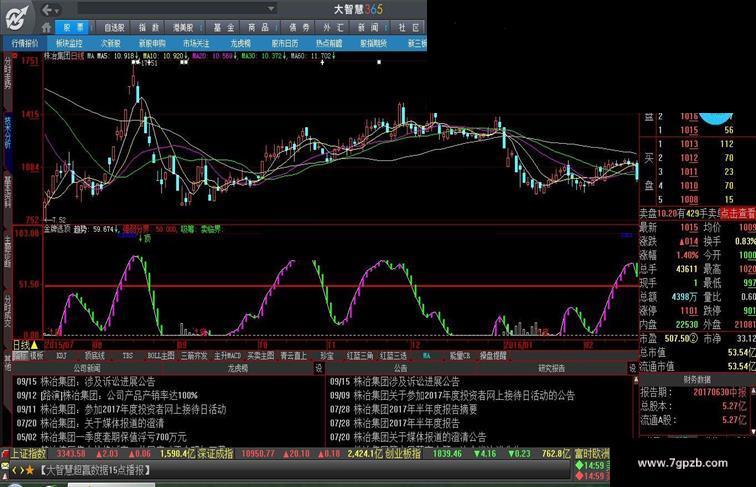Select the 三箭齐发 indicator tab

194,356
